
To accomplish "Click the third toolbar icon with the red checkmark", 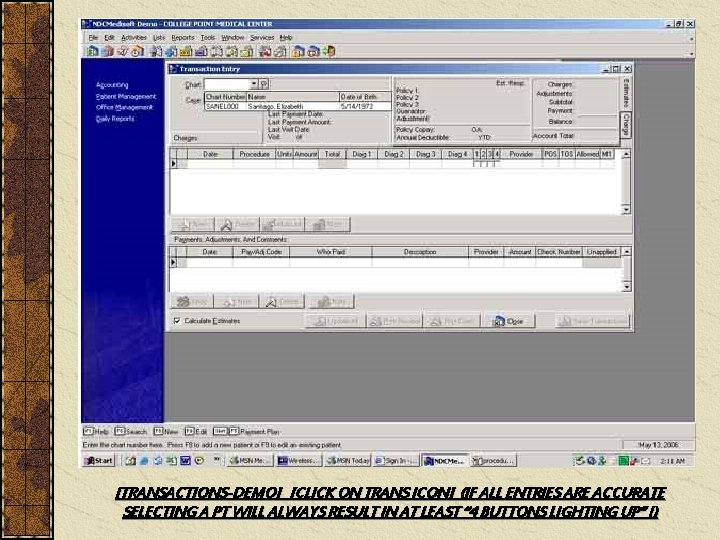I will click(122, 51).
